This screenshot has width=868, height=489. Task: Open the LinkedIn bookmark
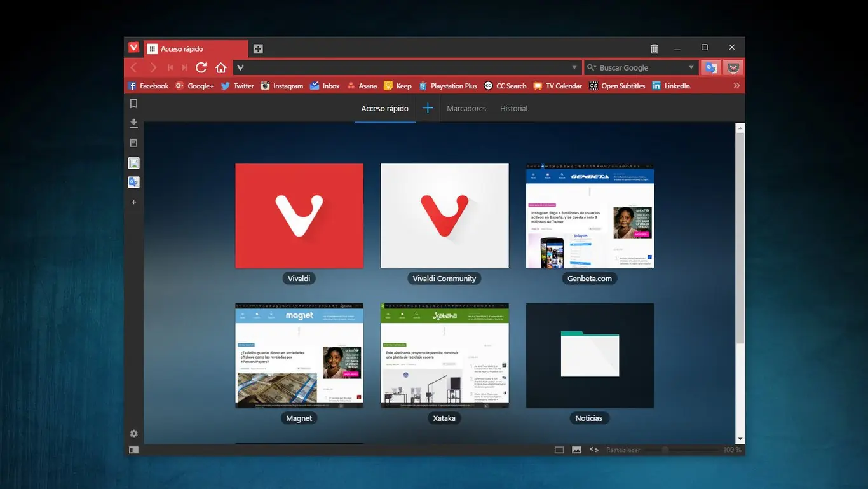(671, 86)
